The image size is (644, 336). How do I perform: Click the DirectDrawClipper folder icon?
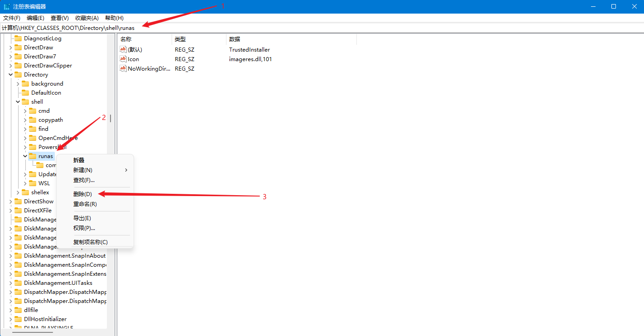(x=18, y=66)
